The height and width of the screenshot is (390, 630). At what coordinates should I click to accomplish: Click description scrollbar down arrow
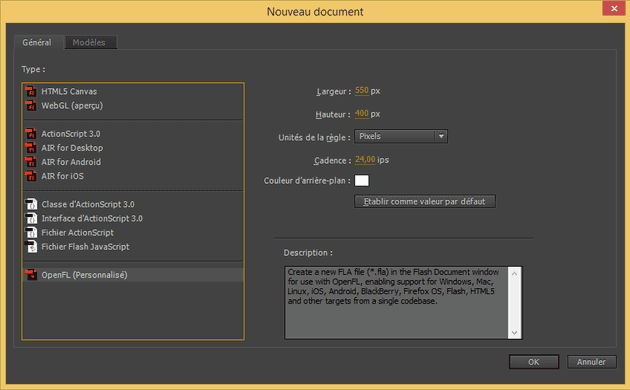click(514, 333)
